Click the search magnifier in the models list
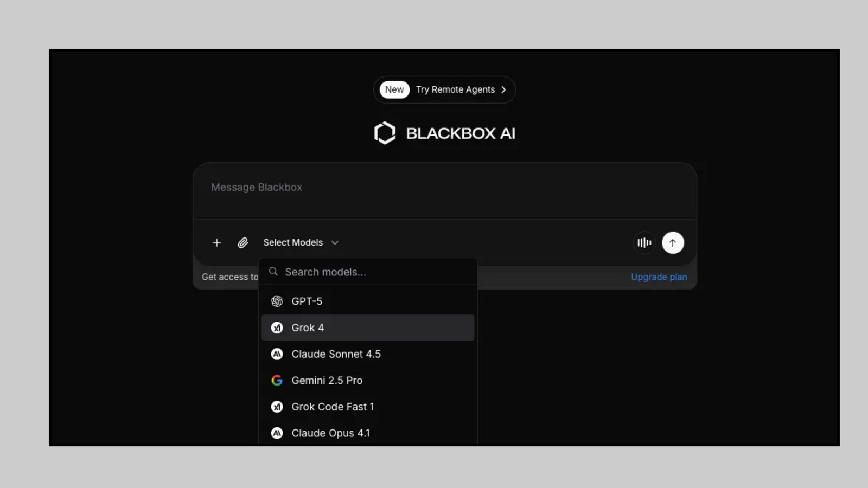868x488 pixels. tap(273, 272)
